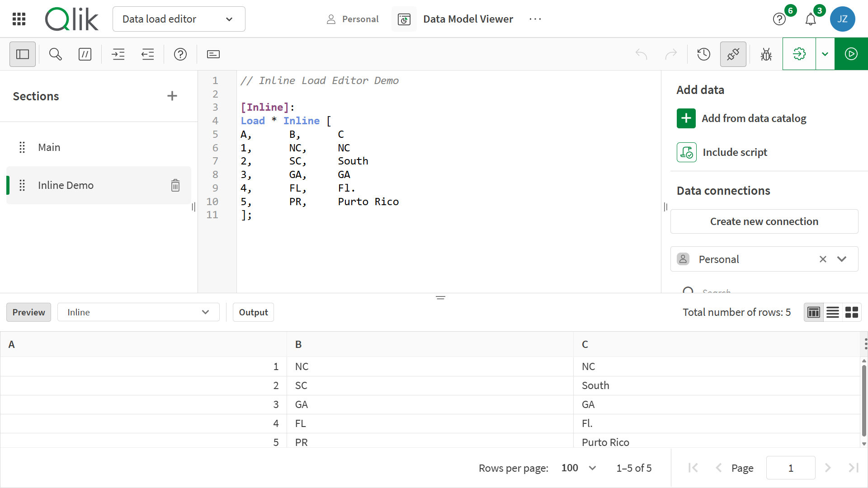Indent the script text
Image resolution: width=868 pixels, height=488 pixels.
coord(118,54)
